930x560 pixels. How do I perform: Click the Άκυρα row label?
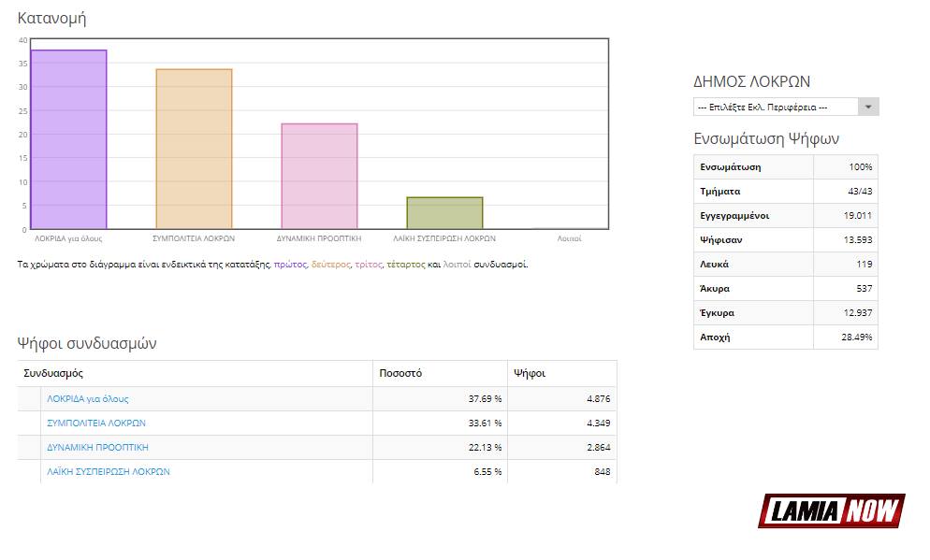point(715,289)
